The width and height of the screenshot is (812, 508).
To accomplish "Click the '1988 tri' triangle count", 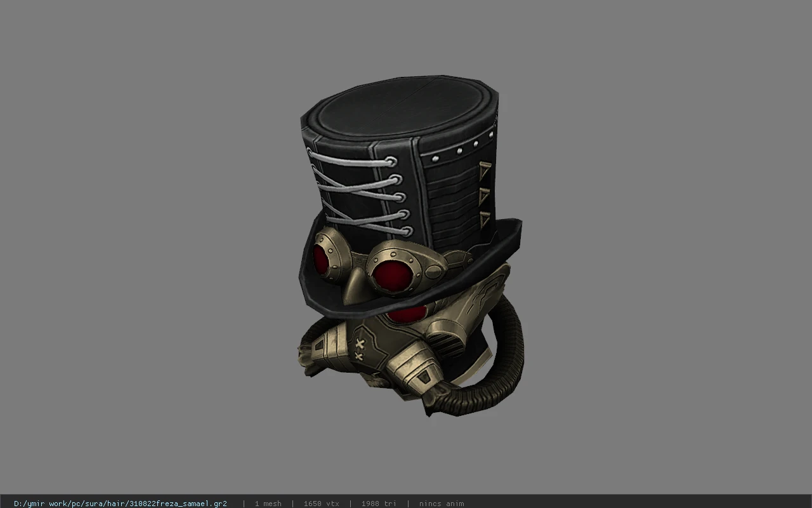I will pos(379,504).
